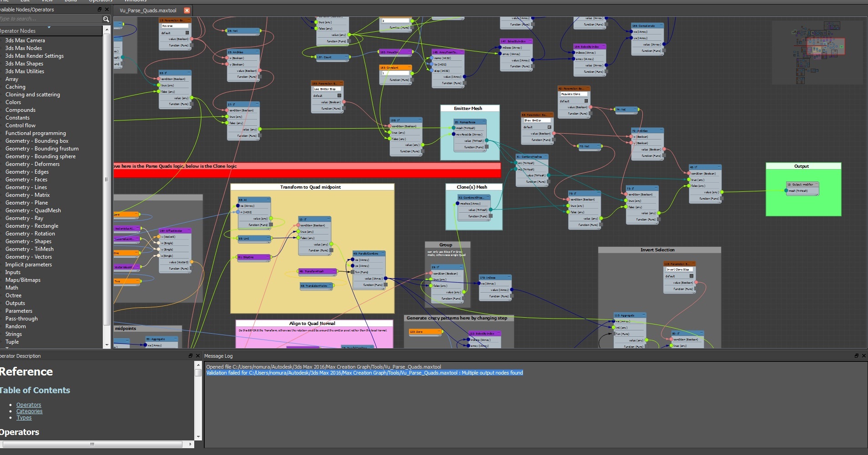
Task: Float the Message Log panel
Action: tap(857, 356)
